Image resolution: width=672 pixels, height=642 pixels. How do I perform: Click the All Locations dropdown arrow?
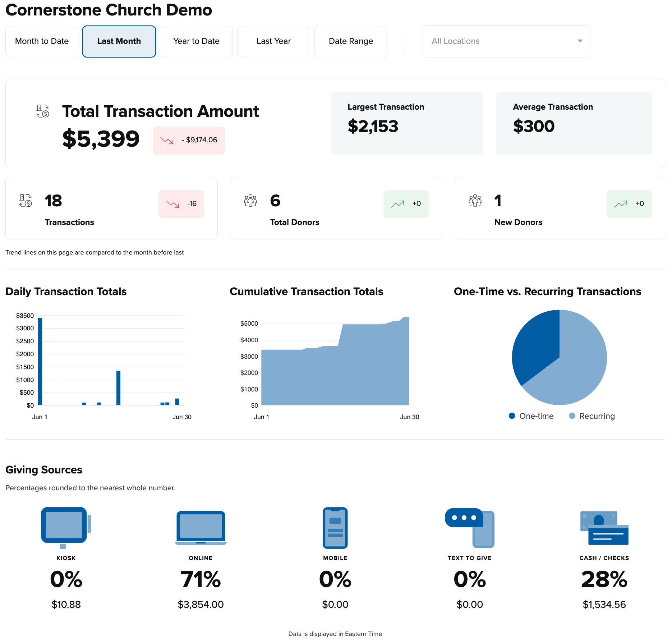(x=580, y=41)
